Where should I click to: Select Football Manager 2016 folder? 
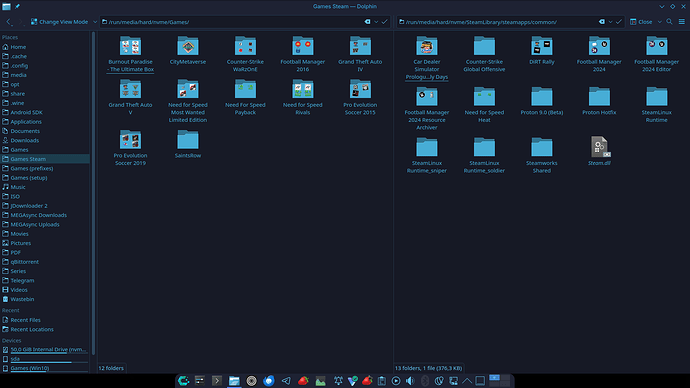303,54
